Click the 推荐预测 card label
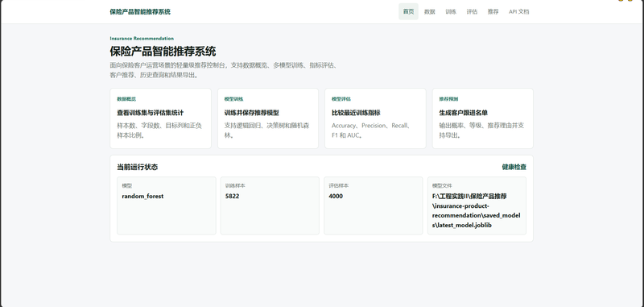The height and width of the screenshot is (307, 644). coord(448,99)
